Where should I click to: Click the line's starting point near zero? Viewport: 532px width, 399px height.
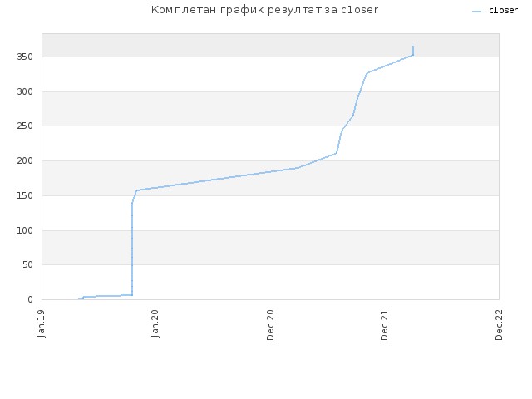(x=79, y=299)
